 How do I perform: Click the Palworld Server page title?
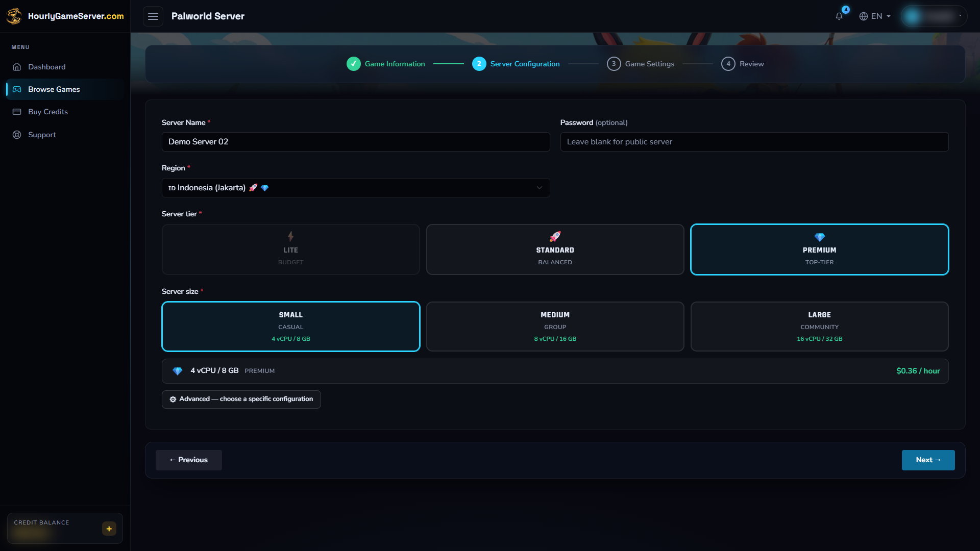point(208,16)
